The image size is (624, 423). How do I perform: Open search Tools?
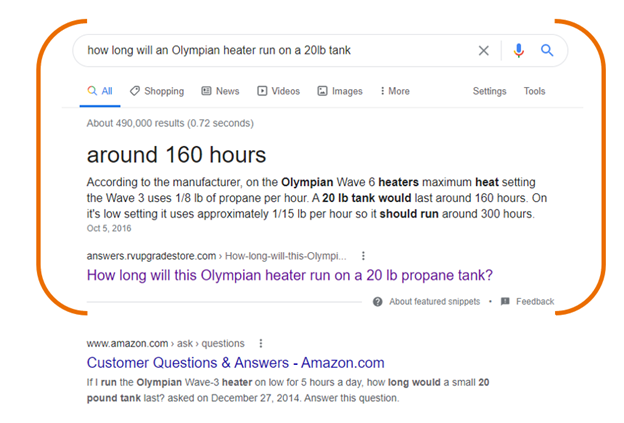pos(534,91)
